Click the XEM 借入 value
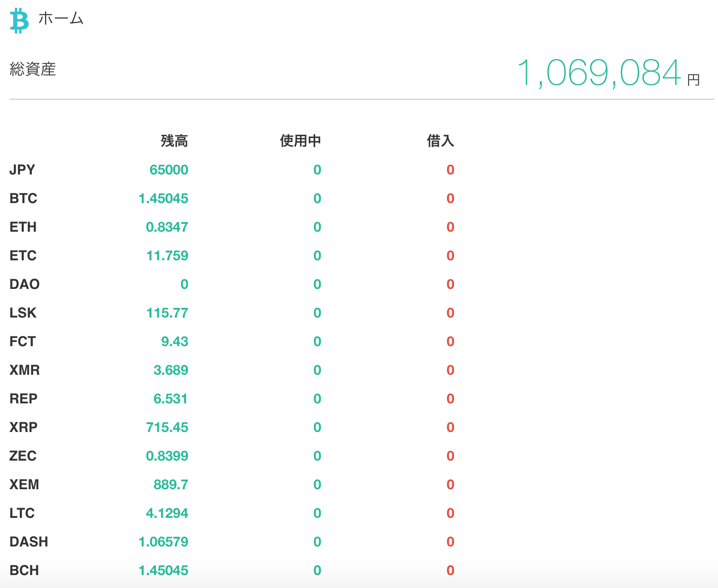This screenshot has width=718, height=588. (450, 484)
